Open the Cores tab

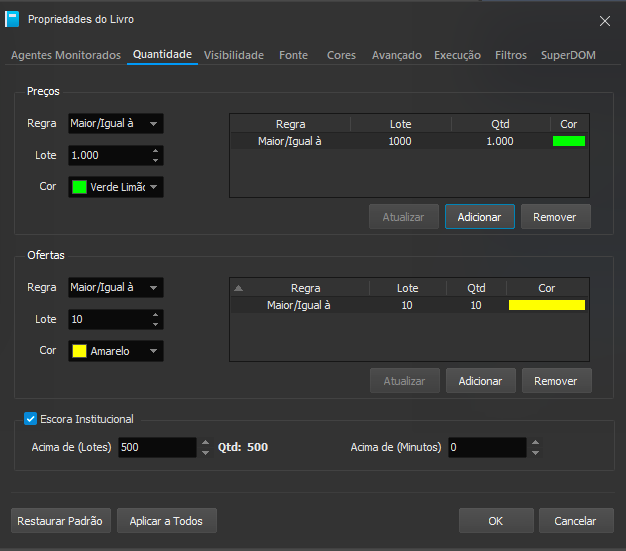tap(341, 55)
